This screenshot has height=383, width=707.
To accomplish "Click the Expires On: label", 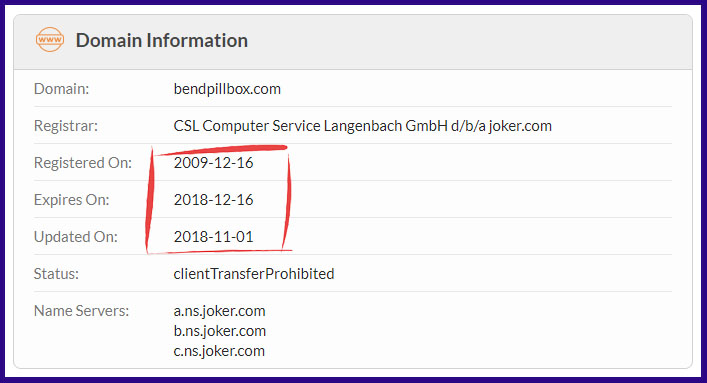I will [x=72, y=200].
